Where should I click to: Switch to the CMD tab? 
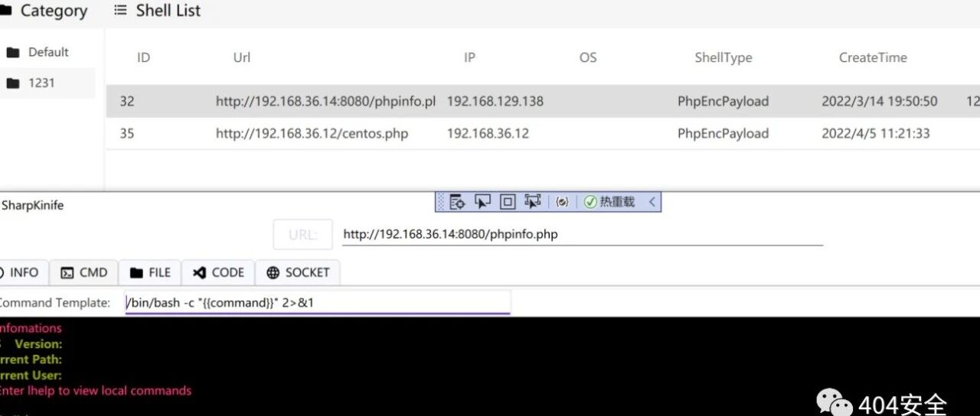[x=84, y=272]
